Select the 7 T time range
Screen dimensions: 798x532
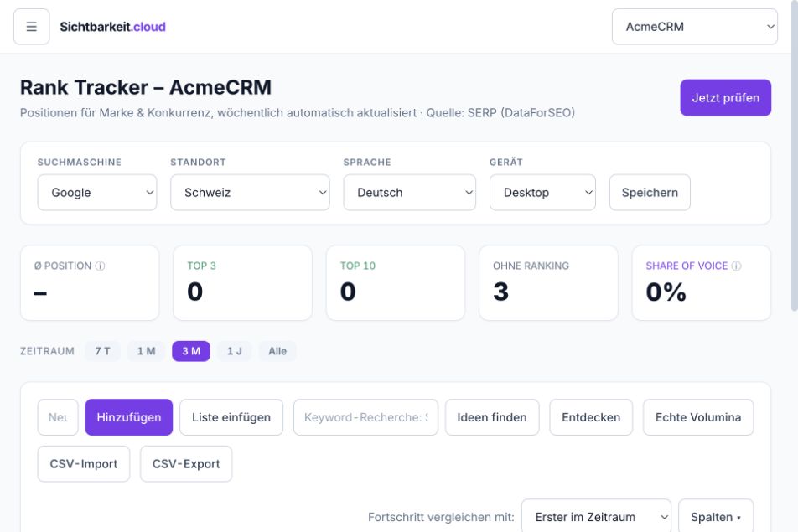pyautogui.click(x=103, y=351)
